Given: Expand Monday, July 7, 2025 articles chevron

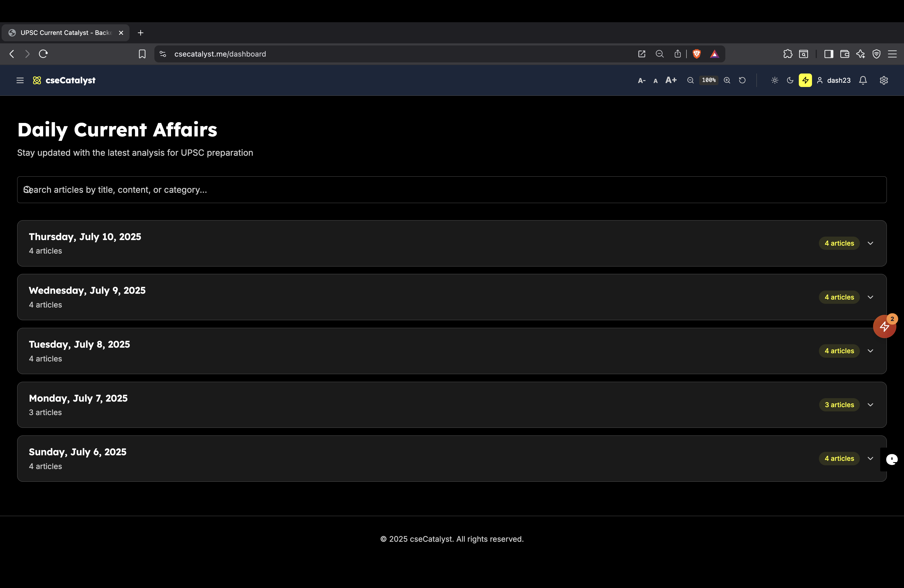Looking at the screenshot, I should coord(871,405).
